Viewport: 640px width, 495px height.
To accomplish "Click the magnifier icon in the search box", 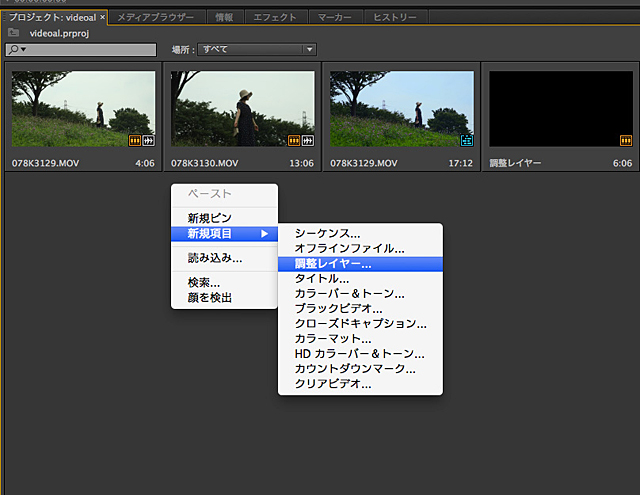I will (14, 49).
